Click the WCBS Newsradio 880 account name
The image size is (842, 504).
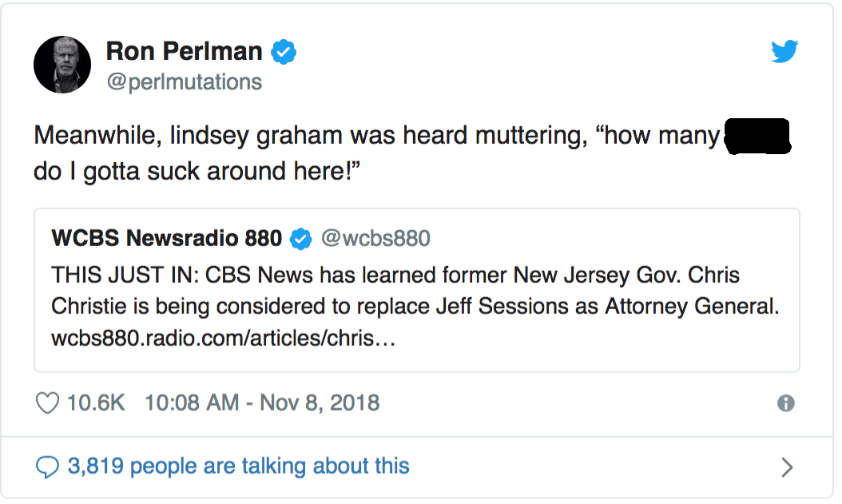(x=166, y=238)
